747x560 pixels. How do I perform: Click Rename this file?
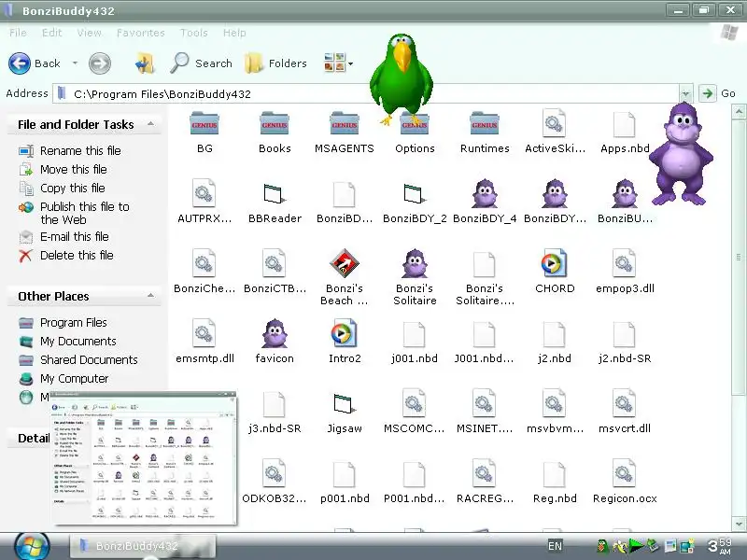69,151
